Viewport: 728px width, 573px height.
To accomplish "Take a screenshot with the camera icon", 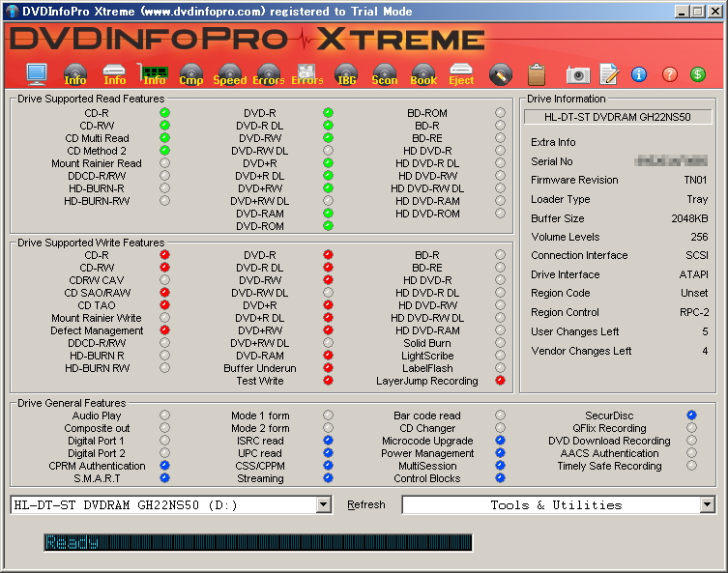I will tap(578, 74).
